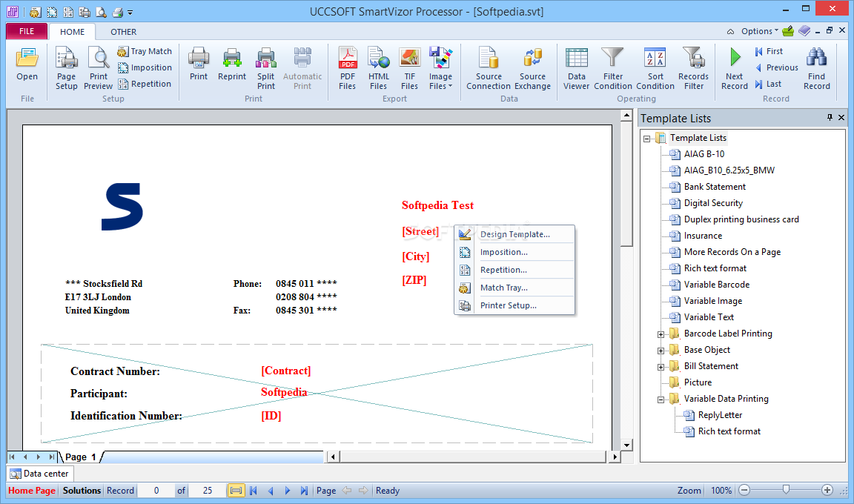Open the FILE tab

click(27, 31)
